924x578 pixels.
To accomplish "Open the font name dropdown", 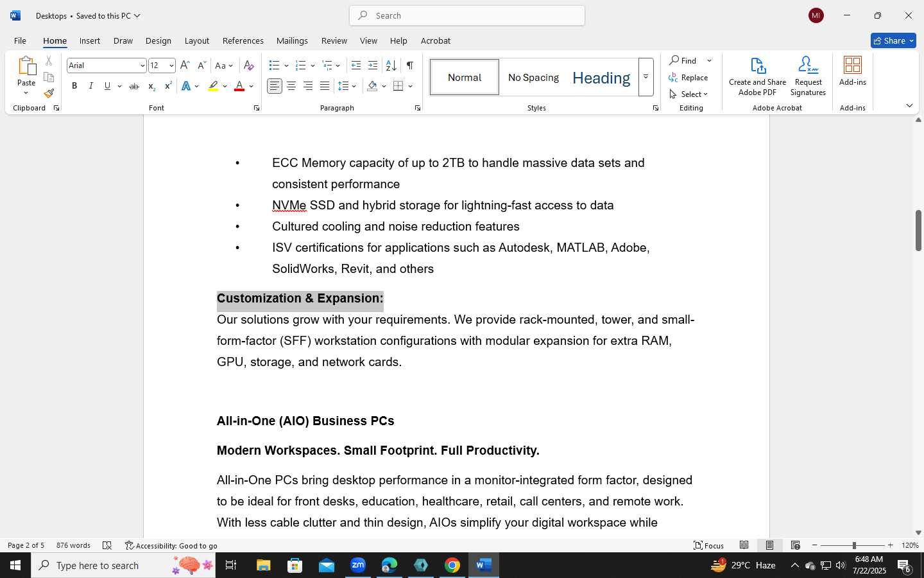I will point(142,66).
